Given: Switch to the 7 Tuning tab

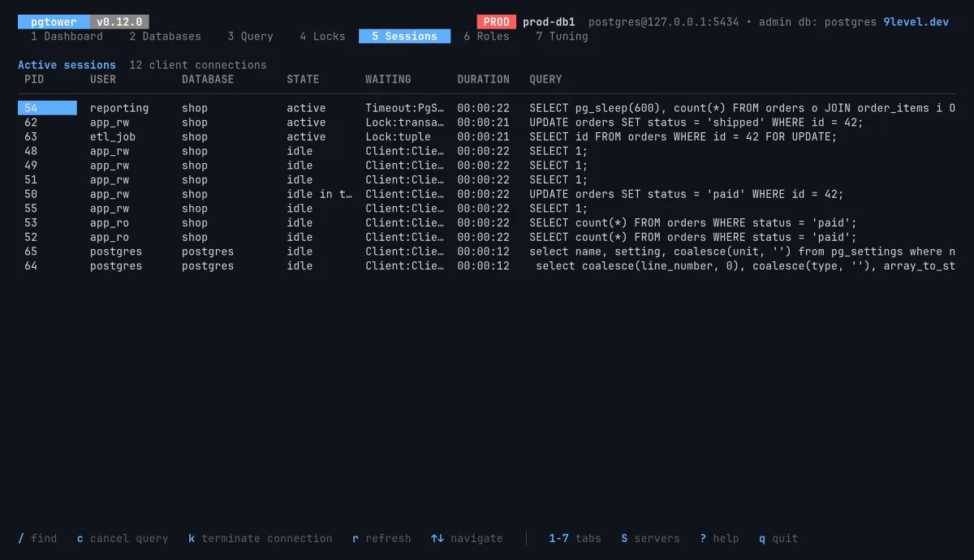Looking at the screenshot, I should pyautogui.click(x=562, y=37).
